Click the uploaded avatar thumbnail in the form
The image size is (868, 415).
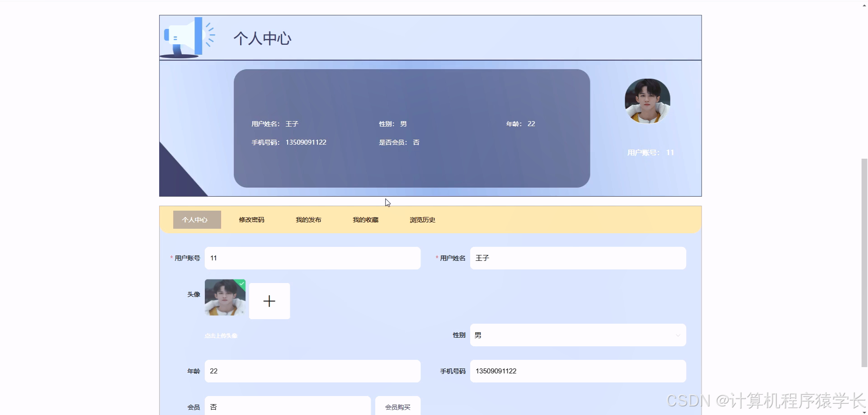tap(225, 297)
